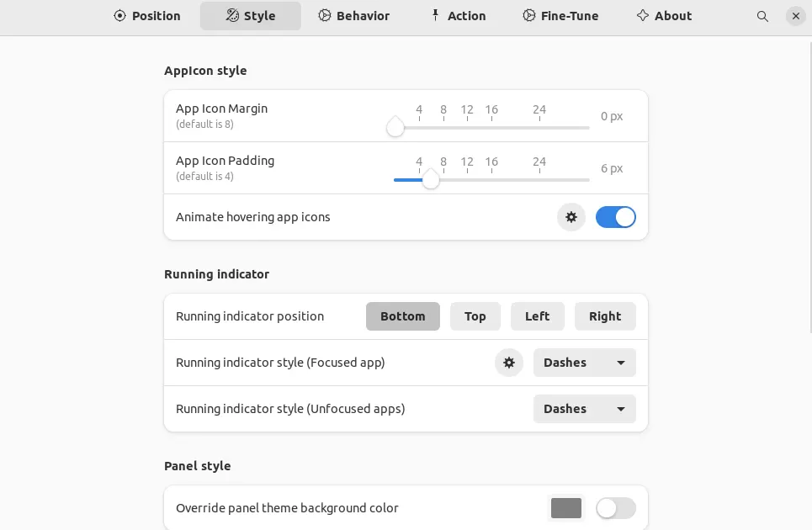
Task: Set App Icon Margin slider to 16
Action: [x=491, y=127]
